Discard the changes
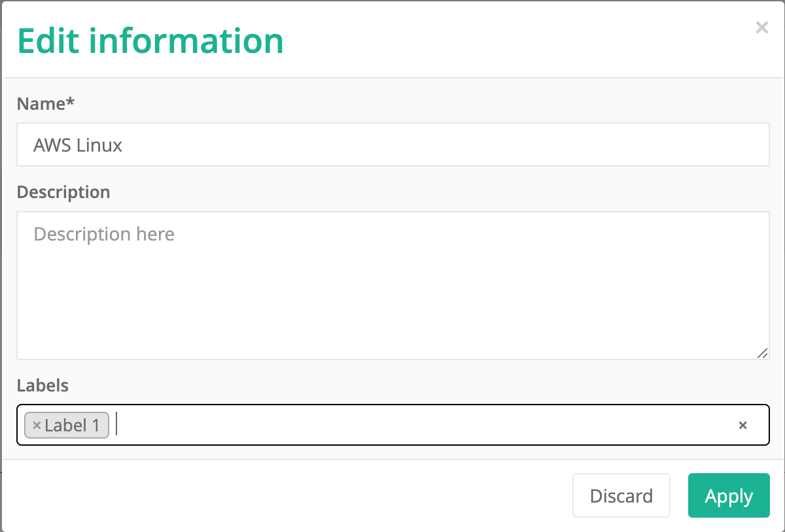 pyautogui.click(x=621, y=495)
